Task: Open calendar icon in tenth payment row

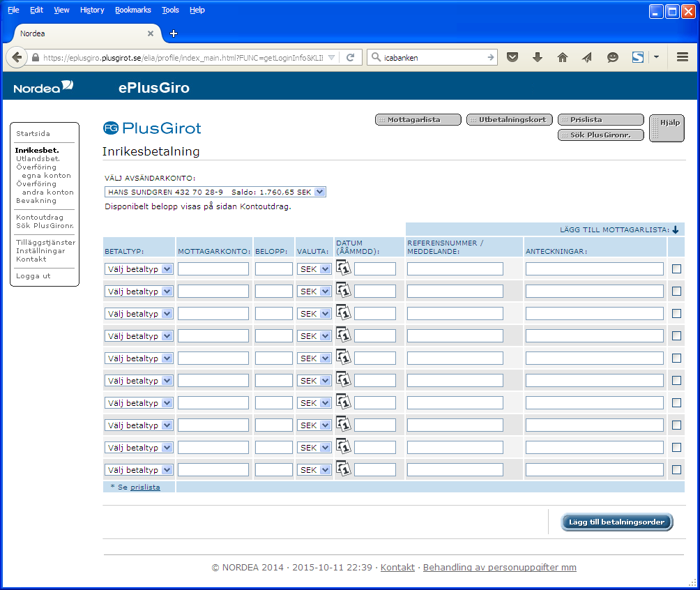Action: 343,469
